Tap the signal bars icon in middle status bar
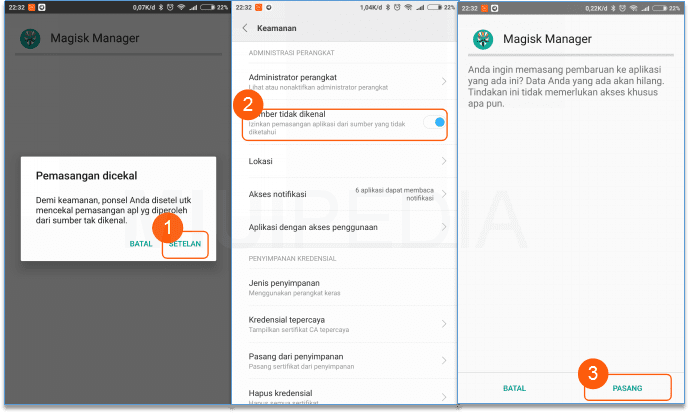Screen dimensions: 690x415 [x=421, y=7]
